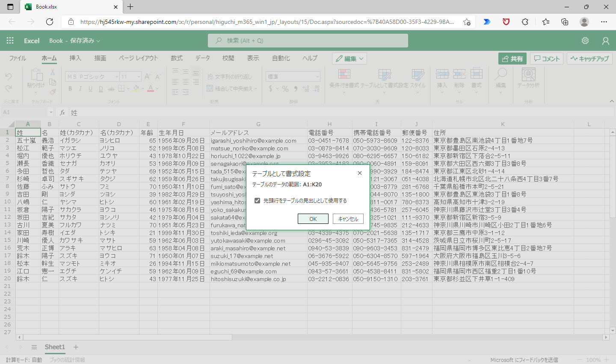
Task: Select the Sheet1 sheet tab
Action: tap(55, 347)
